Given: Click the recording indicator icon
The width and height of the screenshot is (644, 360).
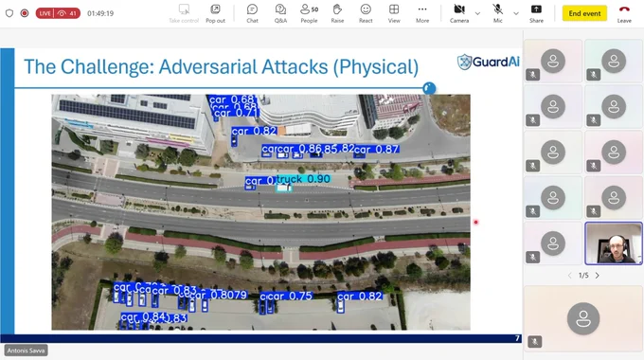Looking at the screenshot, I should point(25,13).
